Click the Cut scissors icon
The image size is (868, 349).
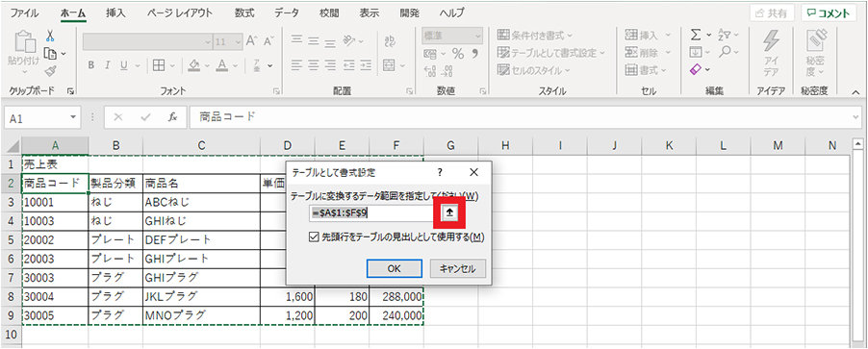[50, 36]
